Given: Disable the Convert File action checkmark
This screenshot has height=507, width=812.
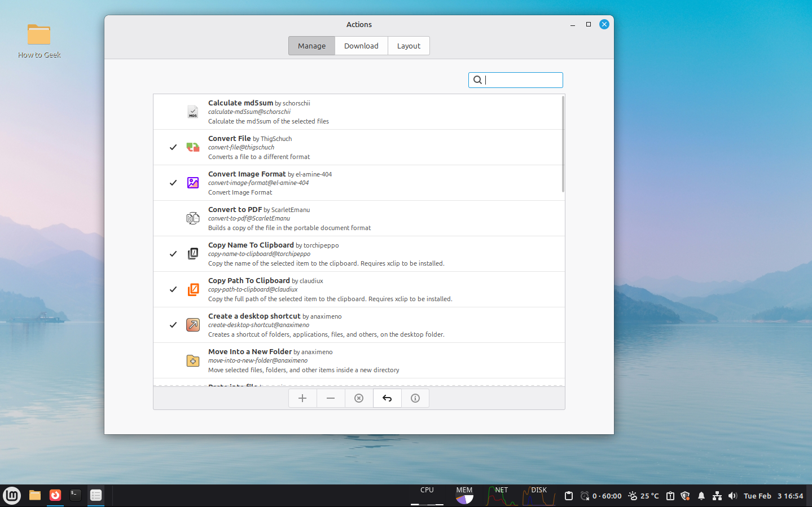Looking at the screenshot, I should coord(173,147).
